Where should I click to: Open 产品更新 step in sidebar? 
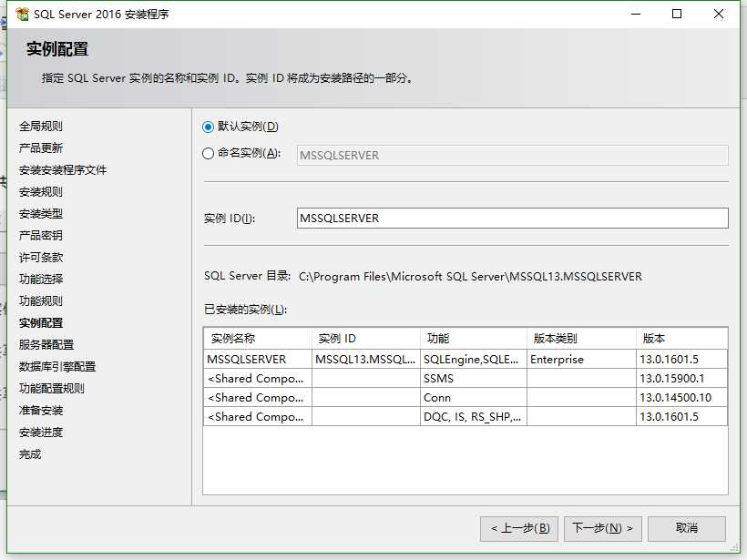tap(41, 148)
